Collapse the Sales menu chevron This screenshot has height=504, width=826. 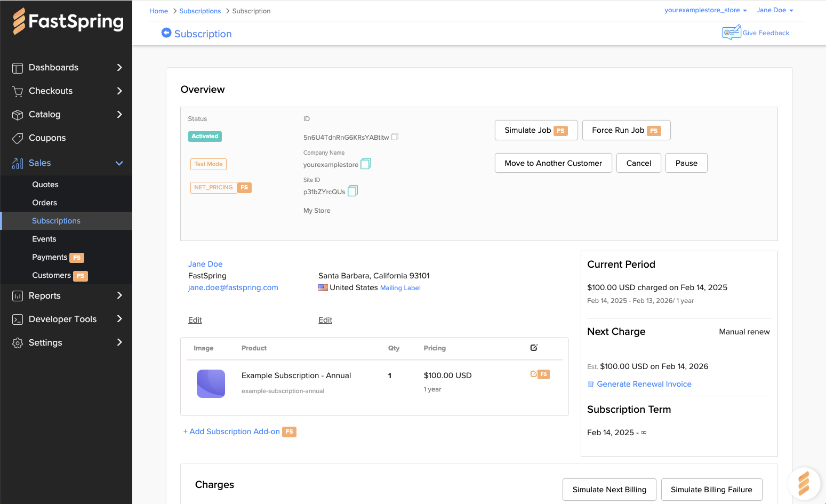tap(119, 163)
